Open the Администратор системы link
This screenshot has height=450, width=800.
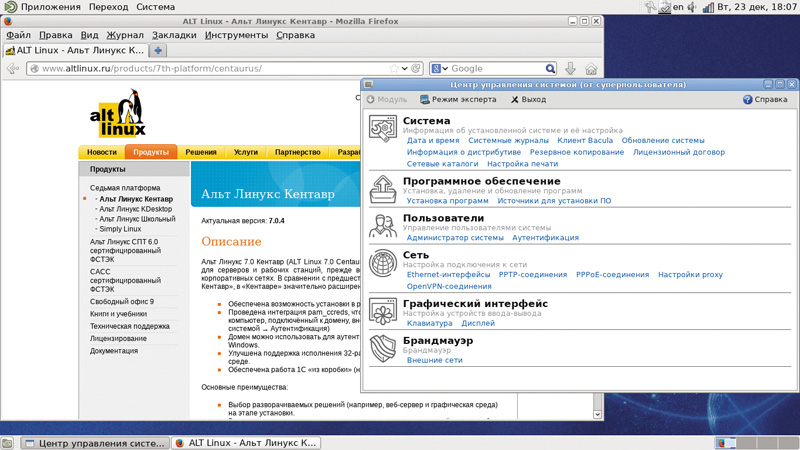click(455, 237)
